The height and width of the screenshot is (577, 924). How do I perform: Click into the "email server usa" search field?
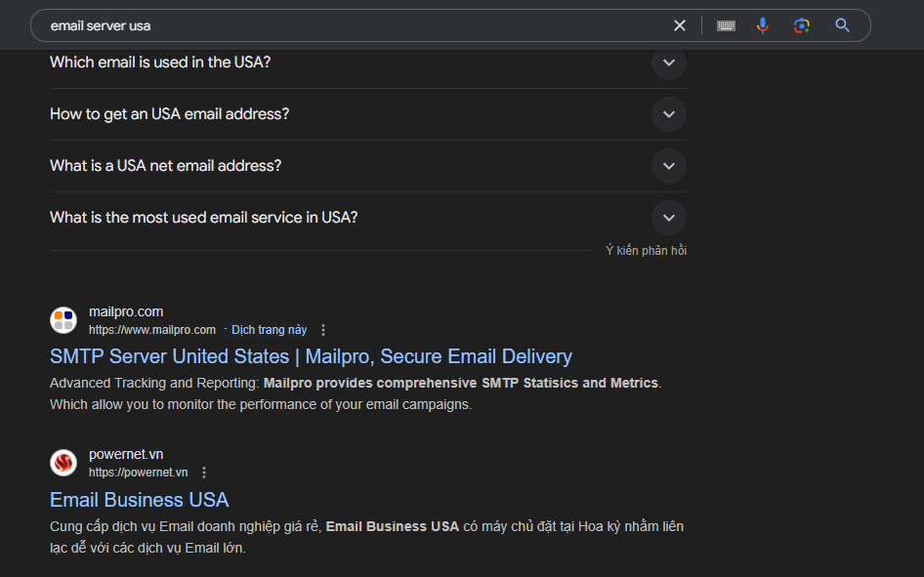click(342, 25)
